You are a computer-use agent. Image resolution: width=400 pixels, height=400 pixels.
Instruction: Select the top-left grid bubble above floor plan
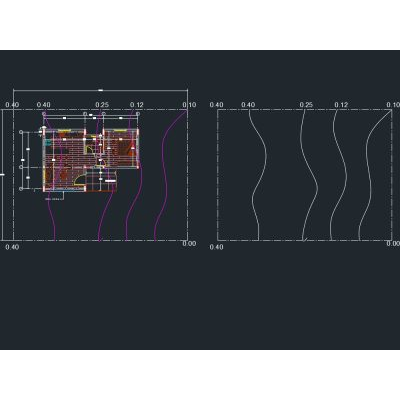tap(44, 114)
